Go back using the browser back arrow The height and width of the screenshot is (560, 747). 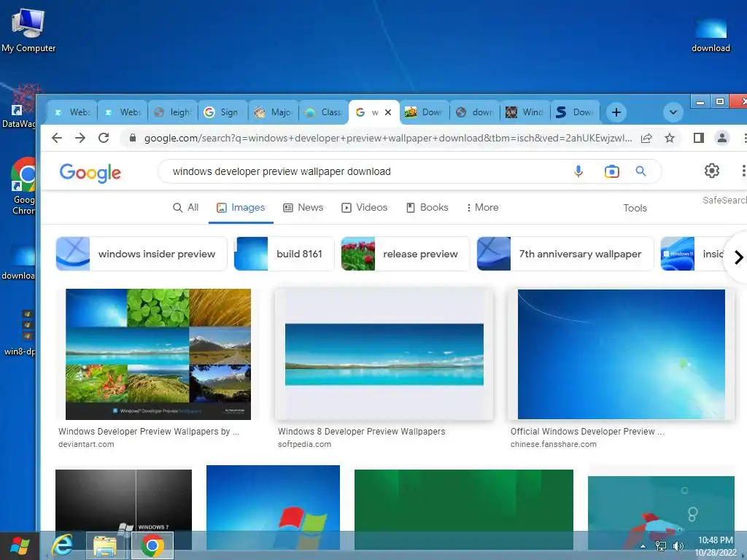[x=57, y=138]
